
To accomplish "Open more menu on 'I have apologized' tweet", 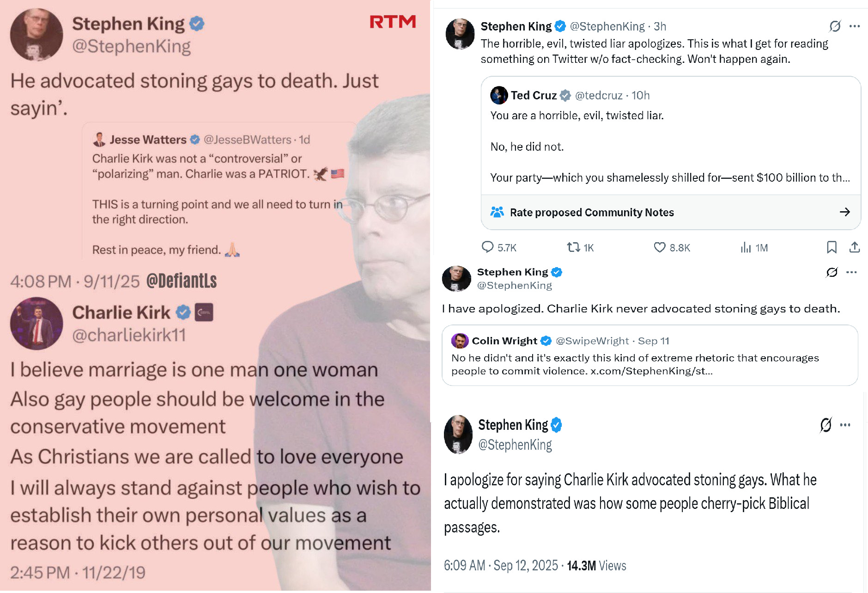I will [851, 272].
